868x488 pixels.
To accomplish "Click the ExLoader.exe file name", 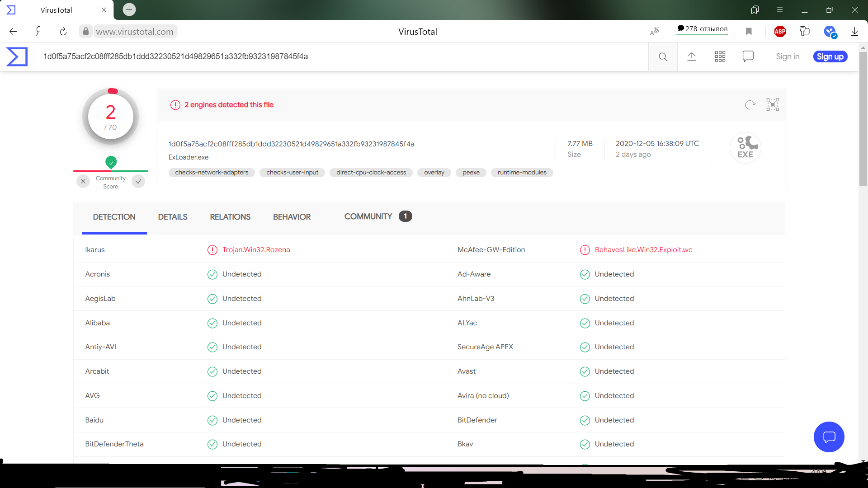I will tap(189, 157).
